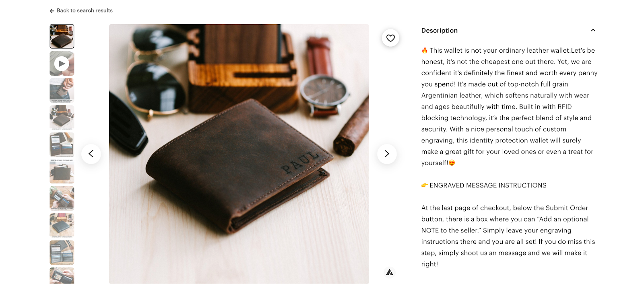
Task: Go to previous product photo arrow
Action: (x=91, y=154)
